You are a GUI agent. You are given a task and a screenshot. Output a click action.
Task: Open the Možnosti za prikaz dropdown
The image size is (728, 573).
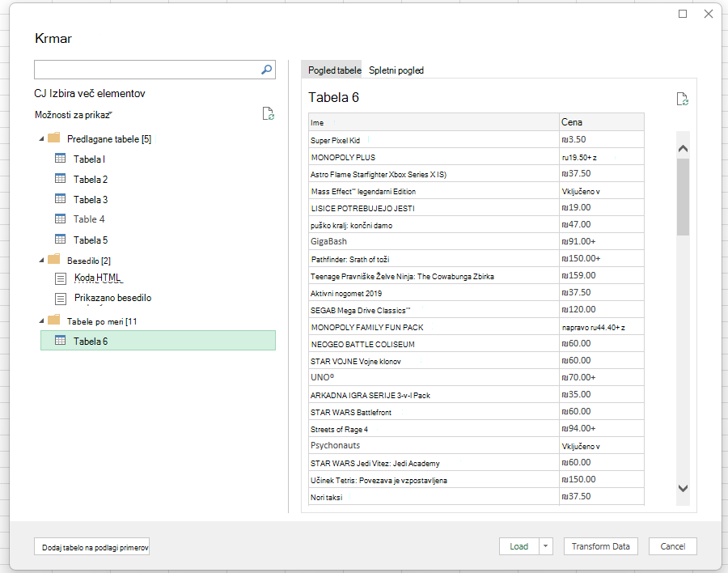pos(74,115)
